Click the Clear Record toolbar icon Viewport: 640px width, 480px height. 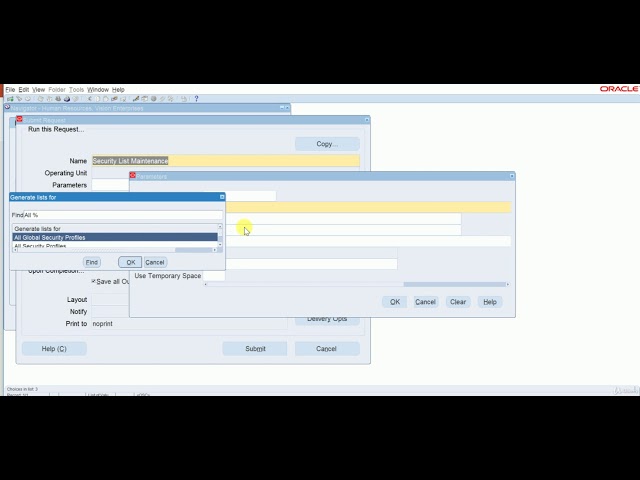click(x=114, y=99)
